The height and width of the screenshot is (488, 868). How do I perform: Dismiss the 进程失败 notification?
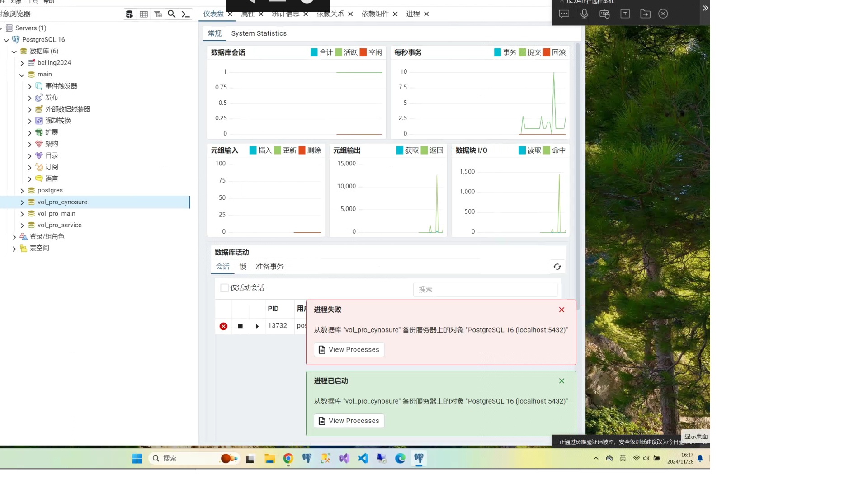point(561,310)
